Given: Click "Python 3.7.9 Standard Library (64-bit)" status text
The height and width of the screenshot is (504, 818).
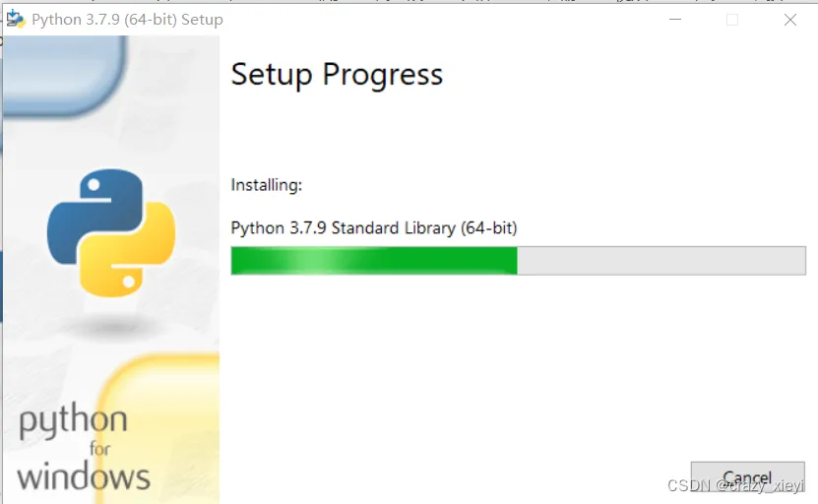Looking at the screenshot, I should pyautogui.click(x=374, y=228).
